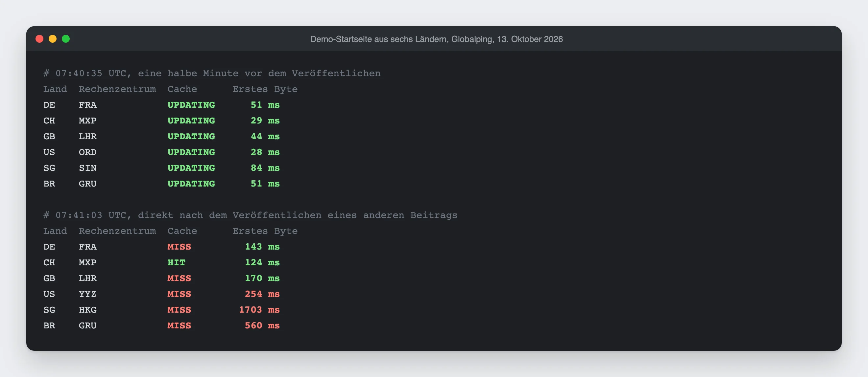
Task: Click the 143 ms value
Action: [x=262, y=247]
